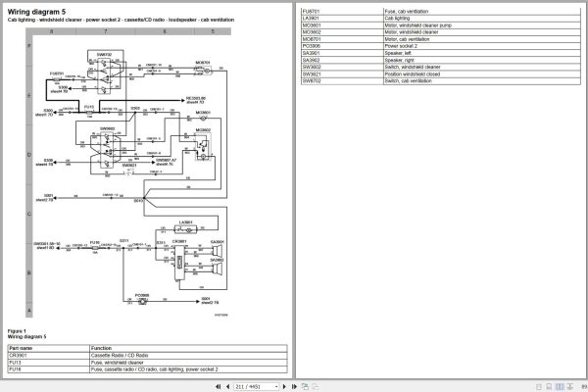
Task: Click the 'Wiring diagram 5' heading
Action: coord(36,12)
